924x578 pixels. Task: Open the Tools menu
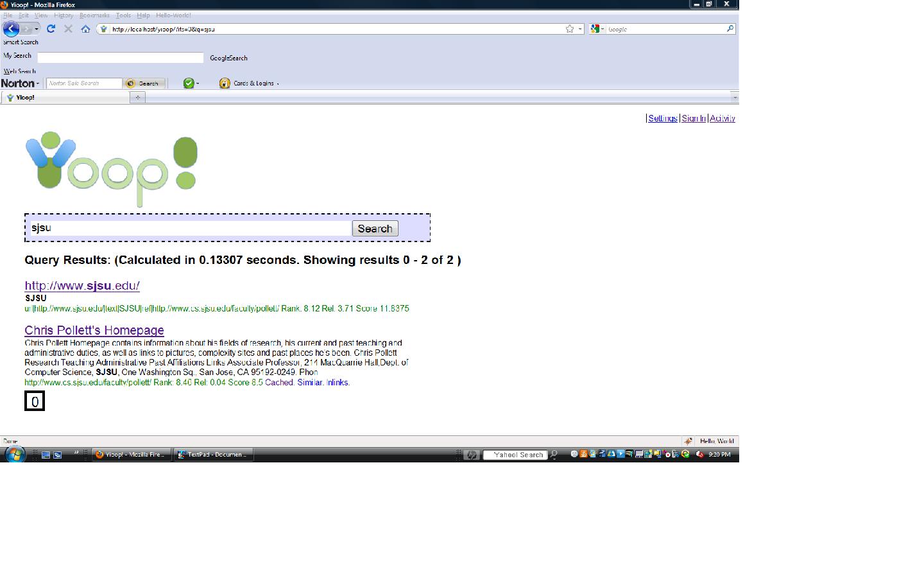(123, 15)
